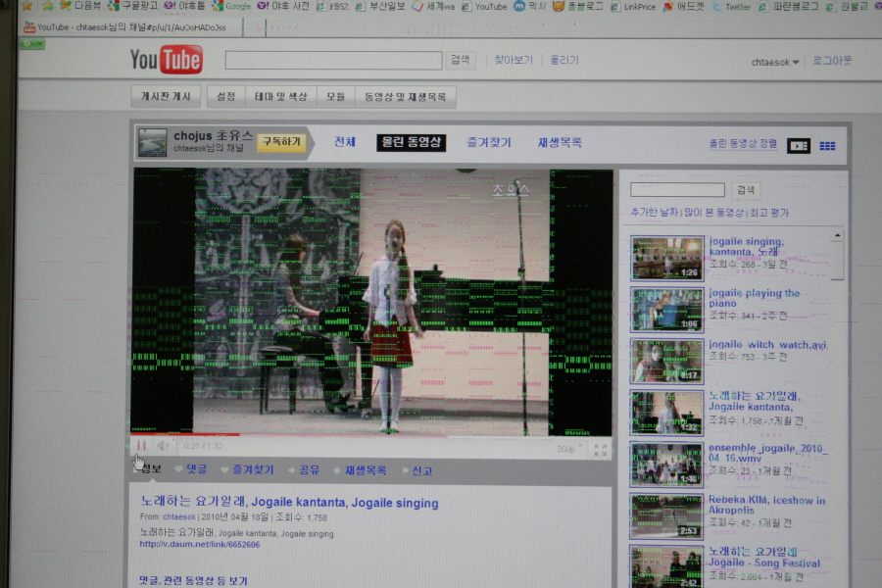This screenshot has width=882, height=588.
Task: Switch to player view layout icon
Action: point(798,146)
